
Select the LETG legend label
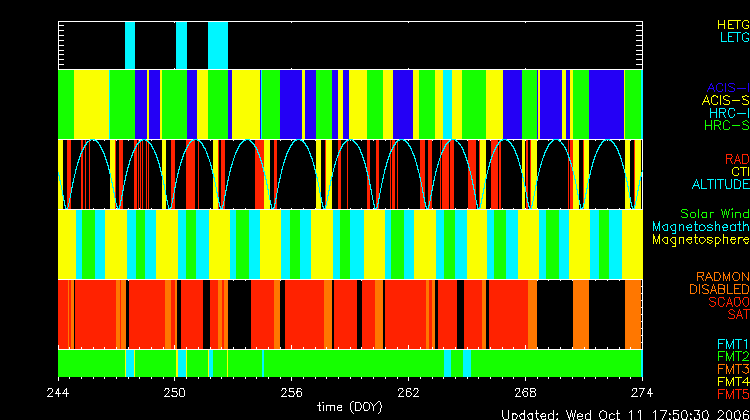click(x=732, y=37)
